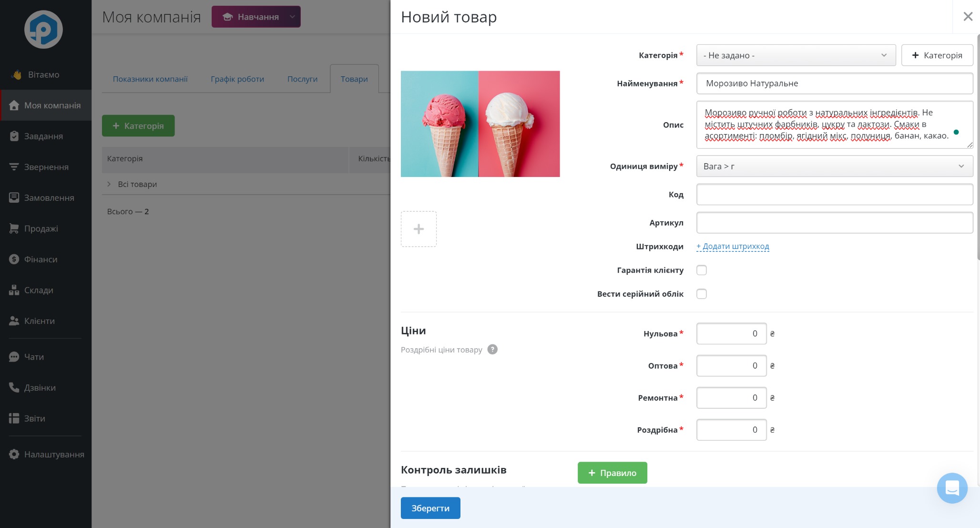980x528 pixels.
Task: Click the ice cream product image
Action: 480,124
